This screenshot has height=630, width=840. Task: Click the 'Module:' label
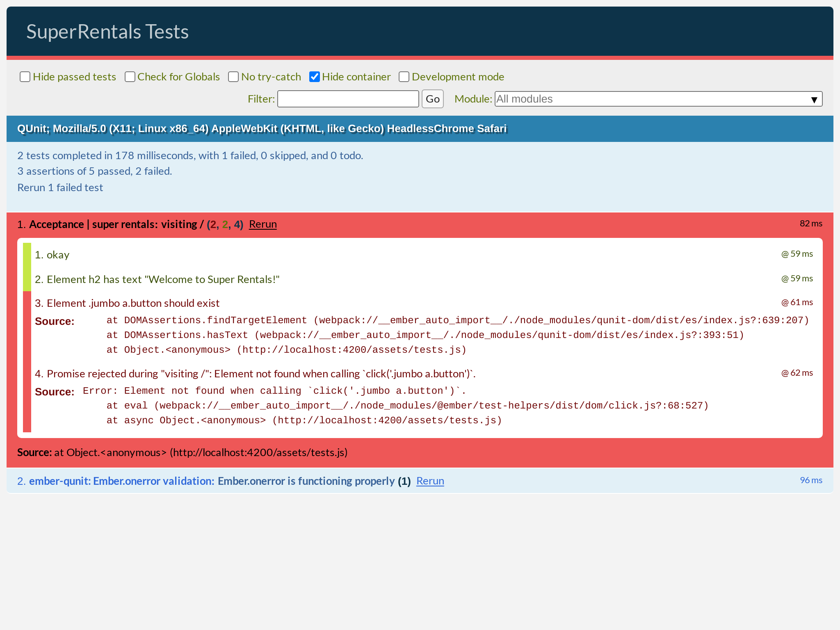(x=473, y=99)
